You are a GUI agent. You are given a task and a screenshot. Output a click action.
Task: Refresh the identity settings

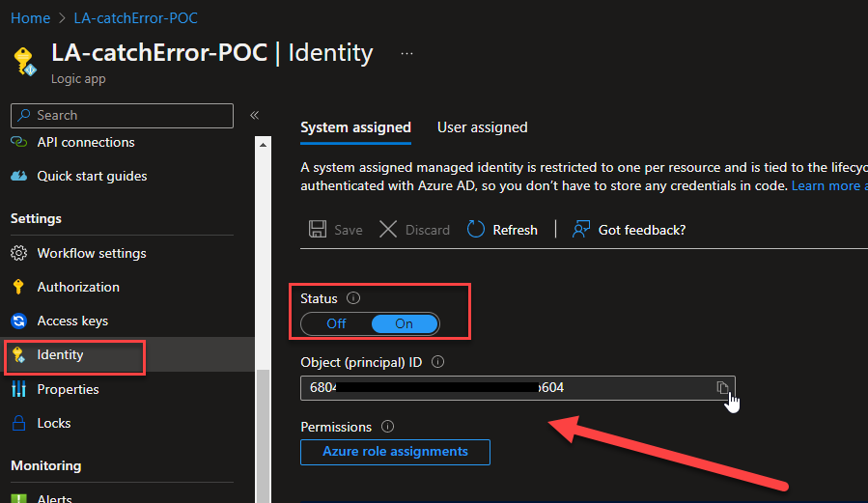click(502, 230)
